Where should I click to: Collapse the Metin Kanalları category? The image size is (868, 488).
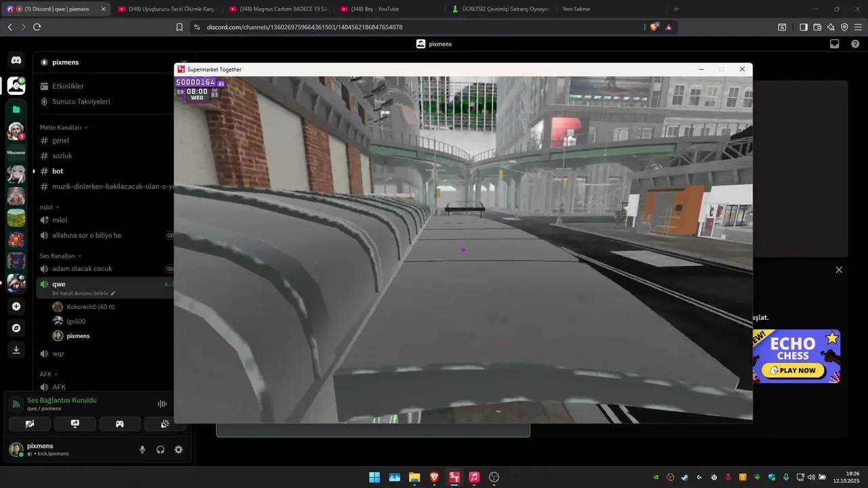click(x=63, y=127)
